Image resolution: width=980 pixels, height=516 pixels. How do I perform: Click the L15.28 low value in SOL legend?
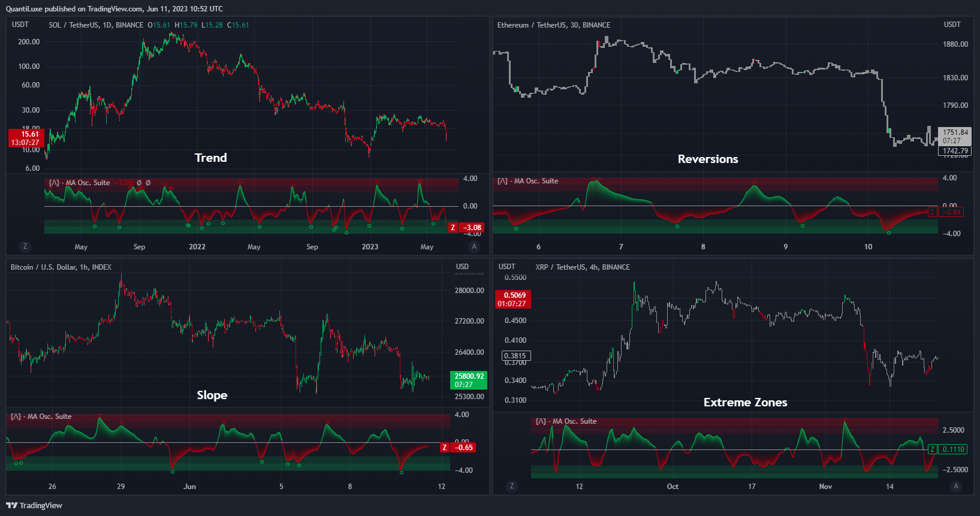click(x=212, y=25)
